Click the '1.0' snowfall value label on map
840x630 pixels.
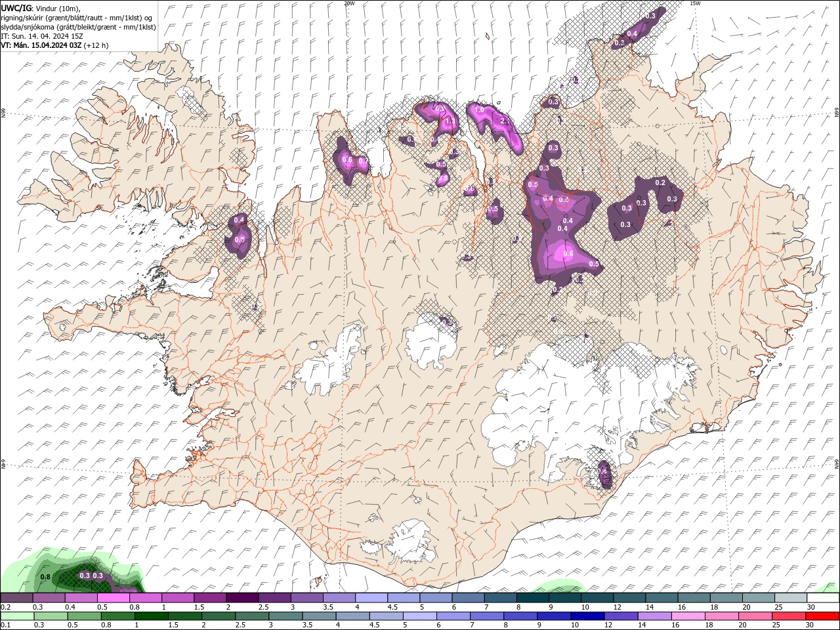(479, 110)
